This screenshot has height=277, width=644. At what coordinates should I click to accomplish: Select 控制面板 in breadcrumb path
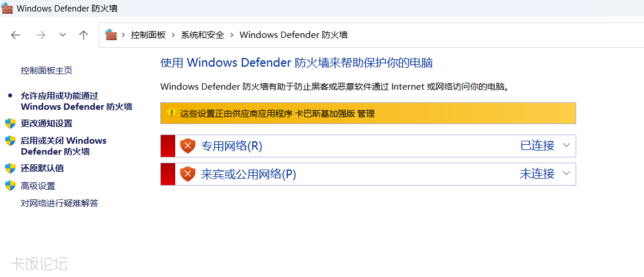[148, 35]
